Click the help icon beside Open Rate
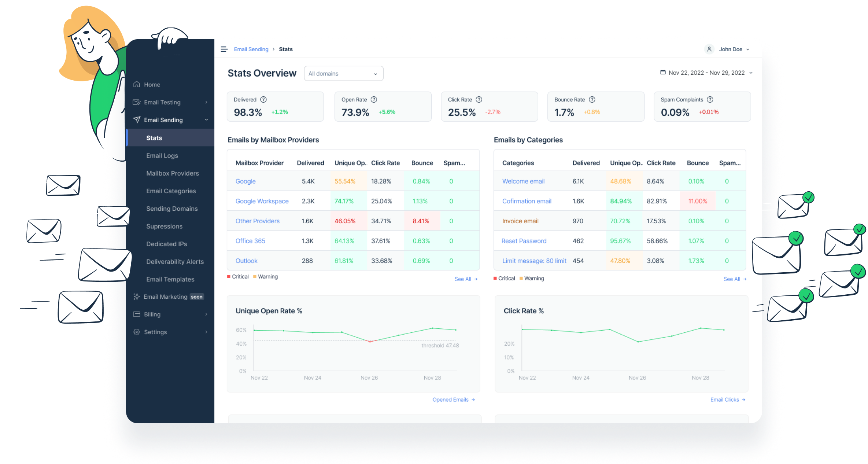 (374, 100)
